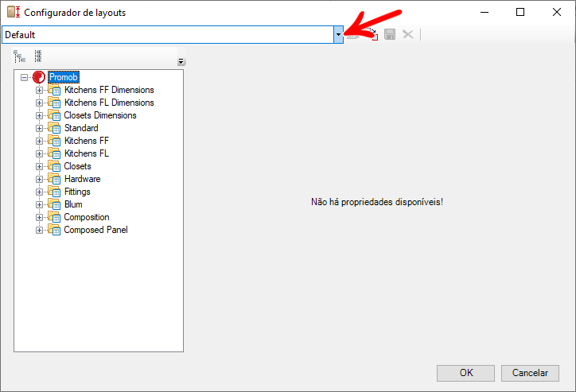The height and width of the screenshot is (392, 576).
Task: Select the 'Blum' tree label
Action: tap(73, 204)
